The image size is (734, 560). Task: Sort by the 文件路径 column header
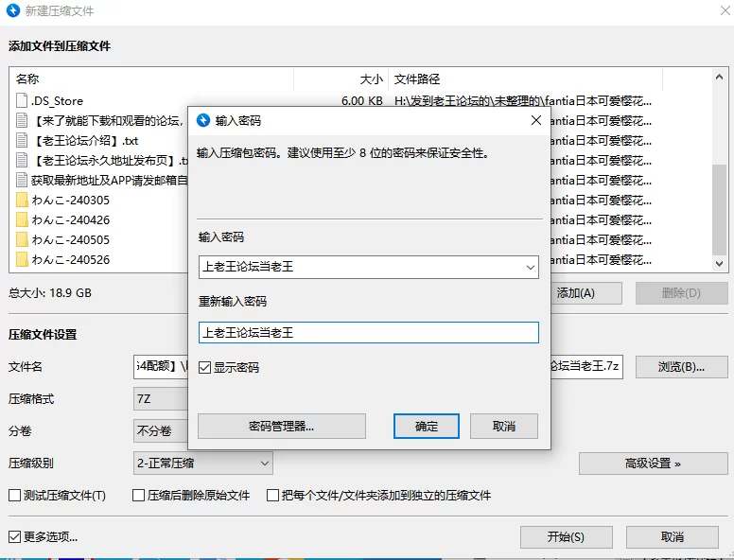pyautogui.click(x=524, y=79)
